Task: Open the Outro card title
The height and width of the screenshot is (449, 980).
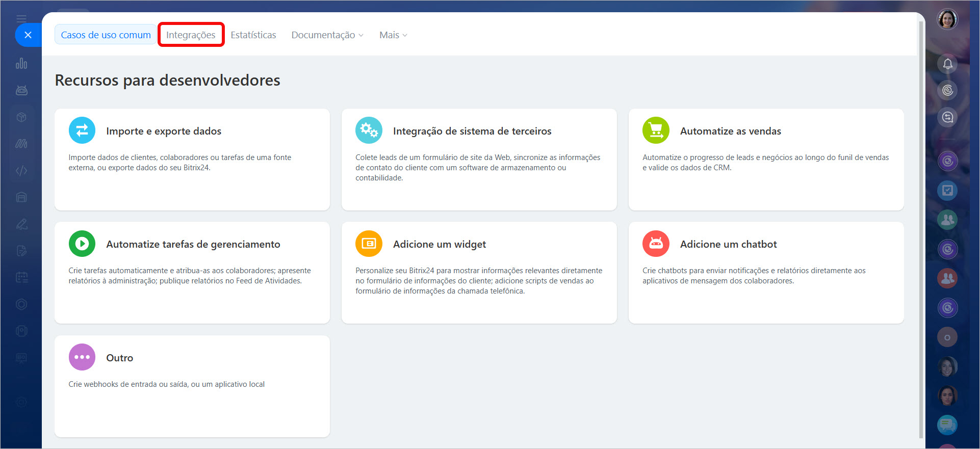Action: [x=120, y=358]
